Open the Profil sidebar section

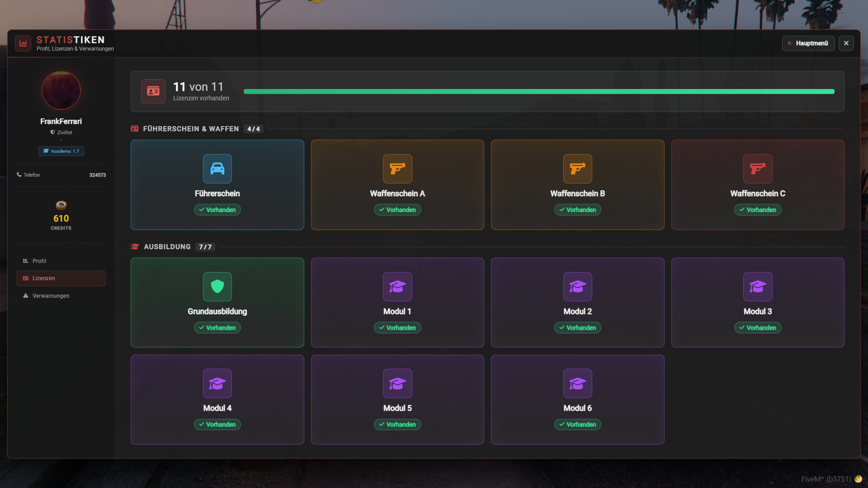[61, 261]
